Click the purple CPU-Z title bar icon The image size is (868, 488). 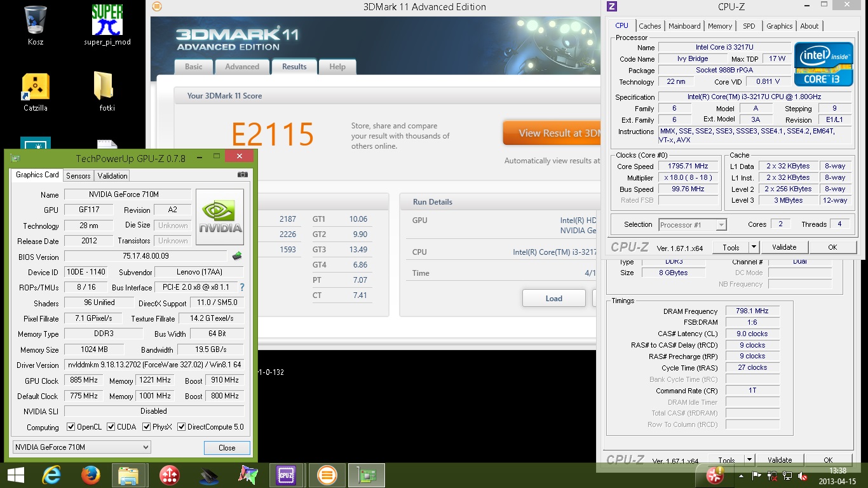[612, 6]
